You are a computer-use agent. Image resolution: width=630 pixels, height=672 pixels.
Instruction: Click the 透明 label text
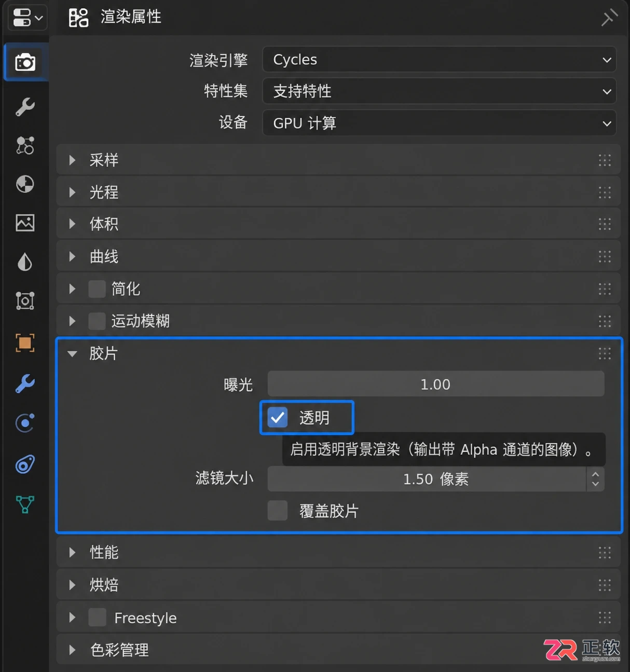click(314, 418)
